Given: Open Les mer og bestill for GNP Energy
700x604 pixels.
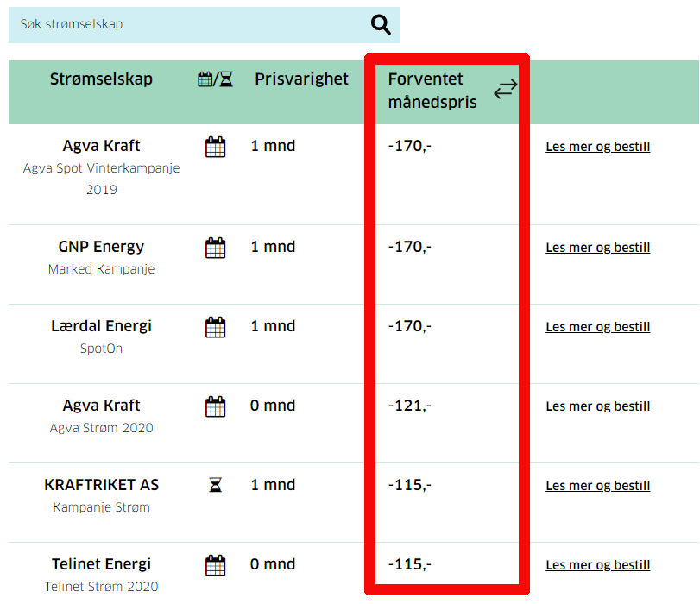Looking at the screenshot, I should pyautogui.click(x=598, y=248).
